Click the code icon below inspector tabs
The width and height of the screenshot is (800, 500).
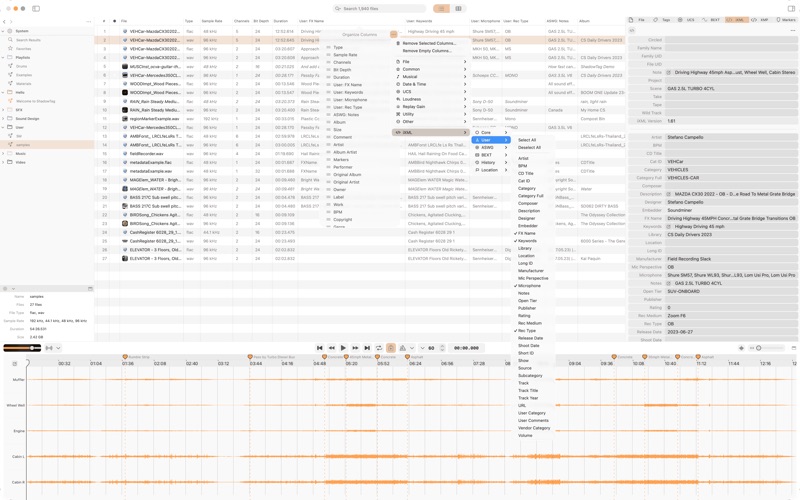pyautogui.click(x=632, y=31)
